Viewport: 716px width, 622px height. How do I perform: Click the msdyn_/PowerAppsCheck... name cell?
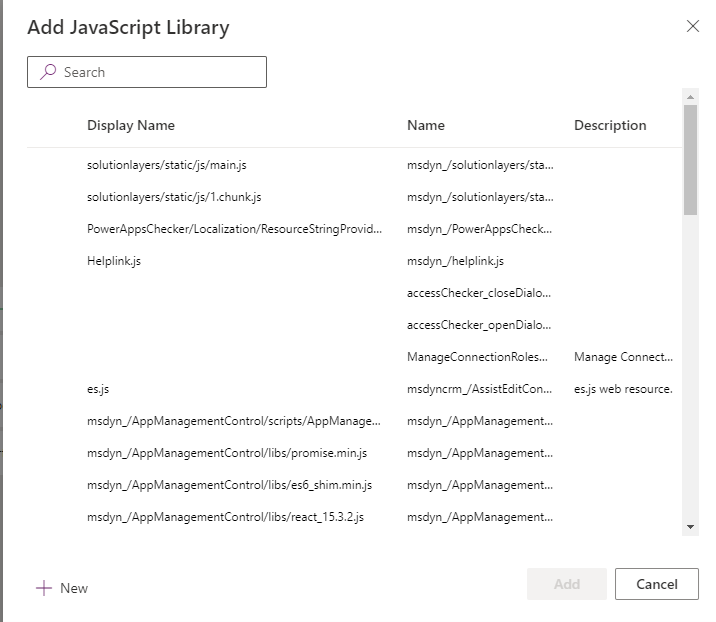point(479,229)
